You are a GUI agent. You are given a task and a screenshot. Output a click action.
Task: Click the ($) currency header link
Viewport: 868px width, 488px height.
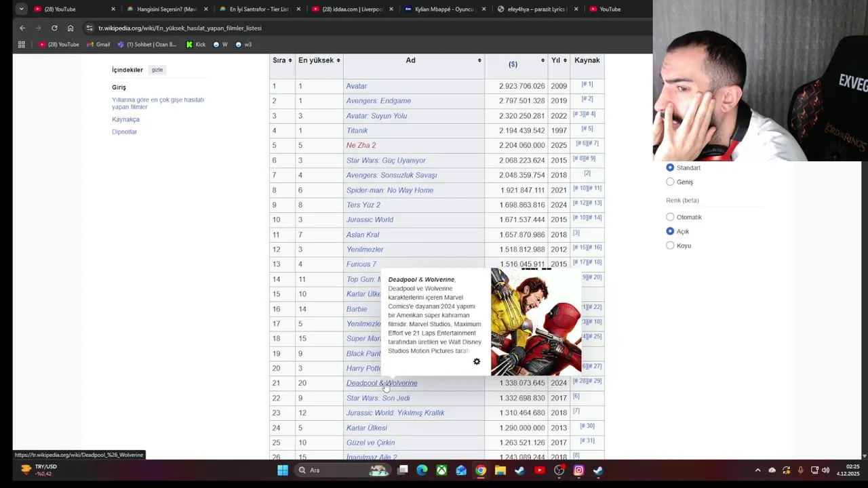coord(513,64)
